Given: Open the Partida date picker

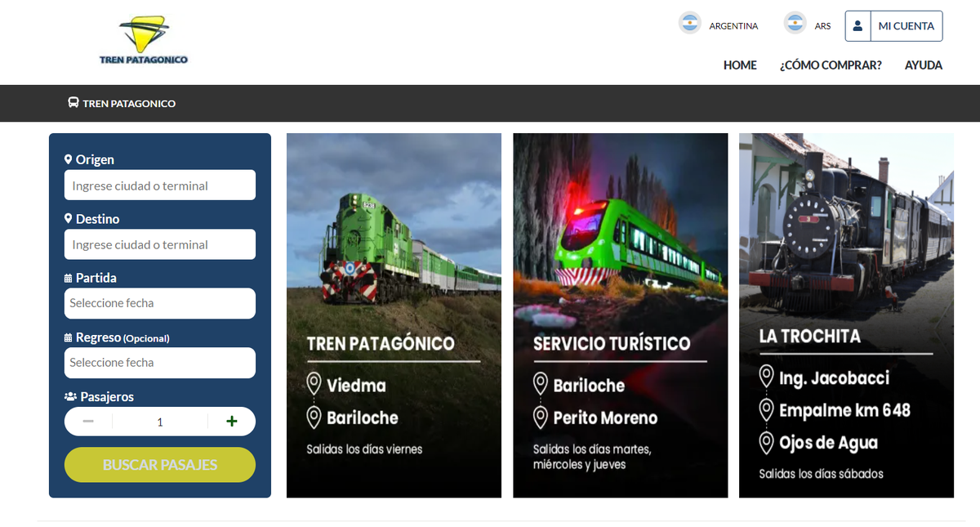Looking at the screenshot, I should point(160,303).
